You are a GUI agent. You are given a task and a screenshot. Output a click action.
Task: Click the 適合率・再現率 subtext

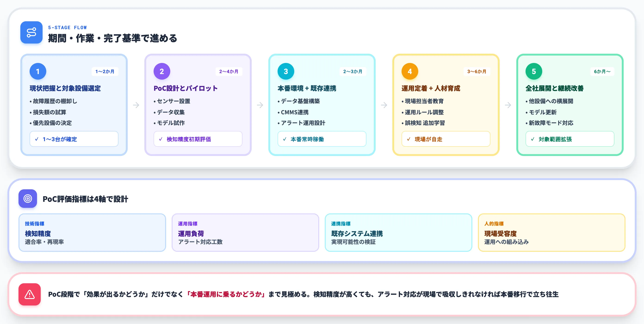[x=44, y=242]
